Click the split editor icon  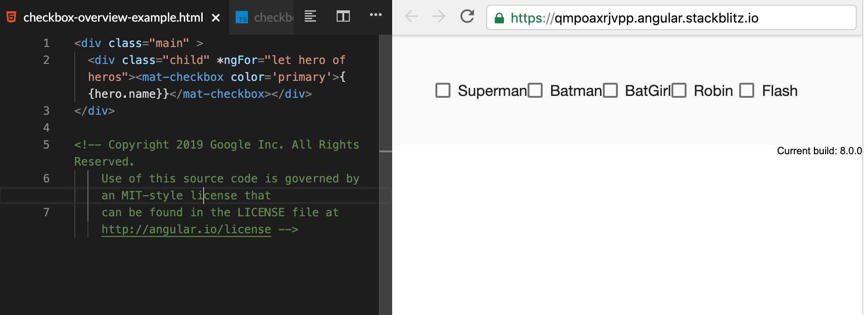point(343,16)
